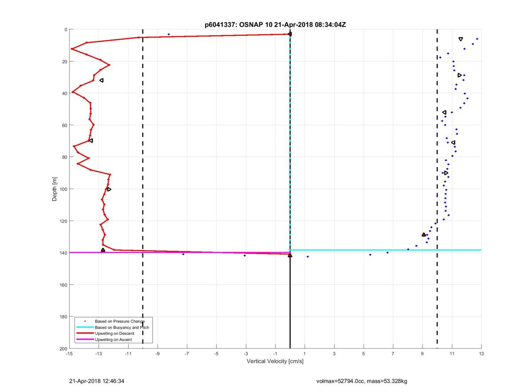Click the 'Vertical Velocity [cm/s]' x-axis label
532x392 pixels.
(x=275, y=361)
